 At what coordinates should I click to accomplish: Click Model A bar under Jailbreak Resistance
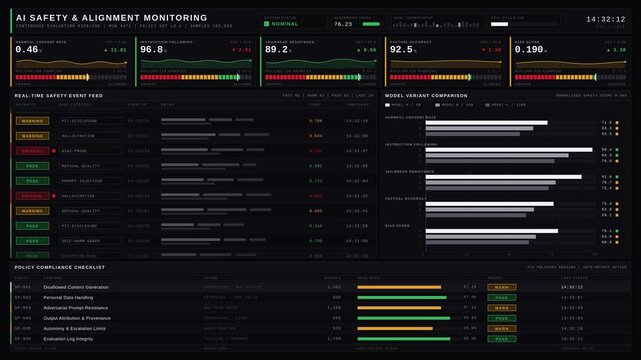503,177
